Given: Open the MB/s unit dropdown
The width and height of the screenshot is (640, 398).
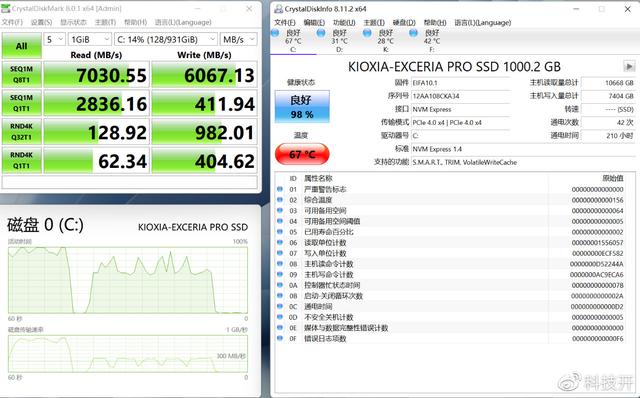Looking at the screenshot, I should [238, 39].
